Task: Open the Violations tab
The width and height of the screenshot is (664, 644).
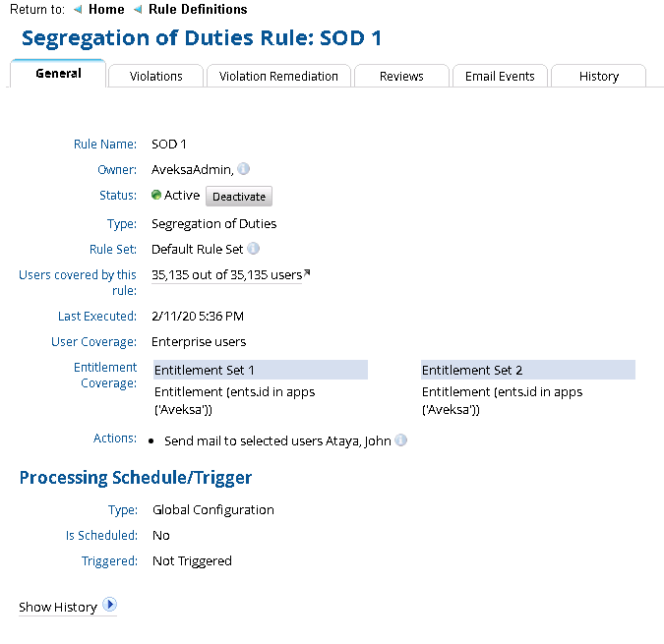Action: click(x=155, y=76)
